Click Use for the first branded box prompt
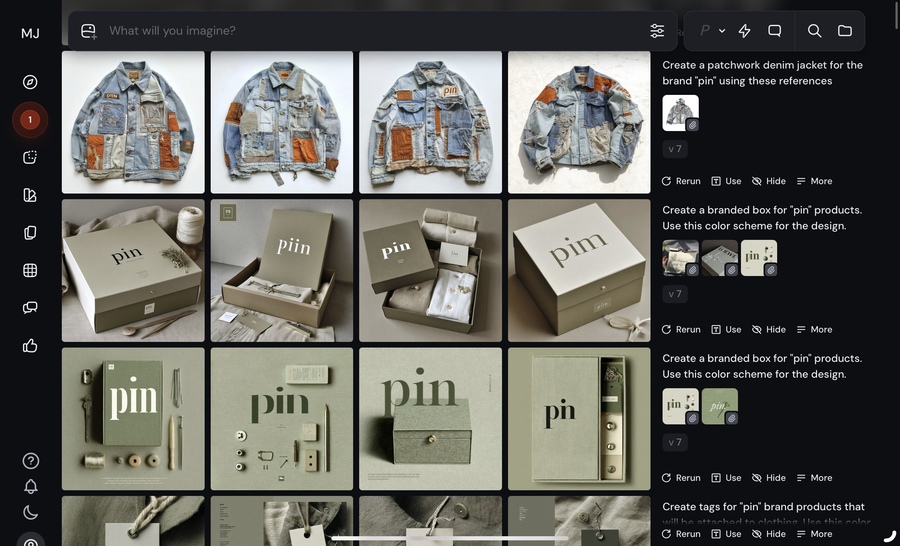This screenshot has height=546, width=900. point(726,330)
